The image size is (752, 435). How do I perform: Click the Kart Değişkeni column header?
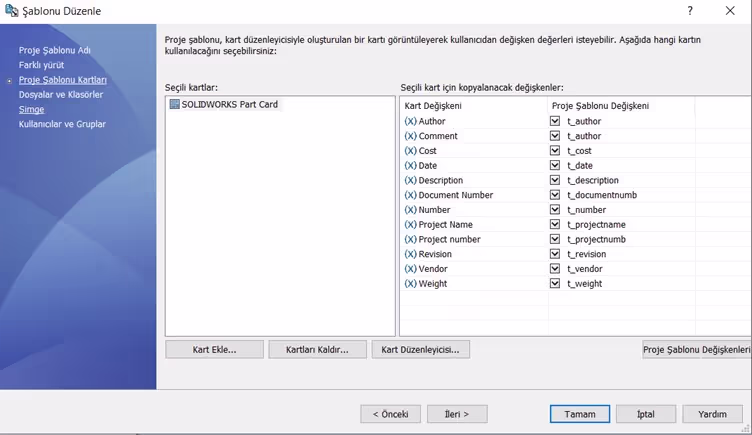click(474, 106)
